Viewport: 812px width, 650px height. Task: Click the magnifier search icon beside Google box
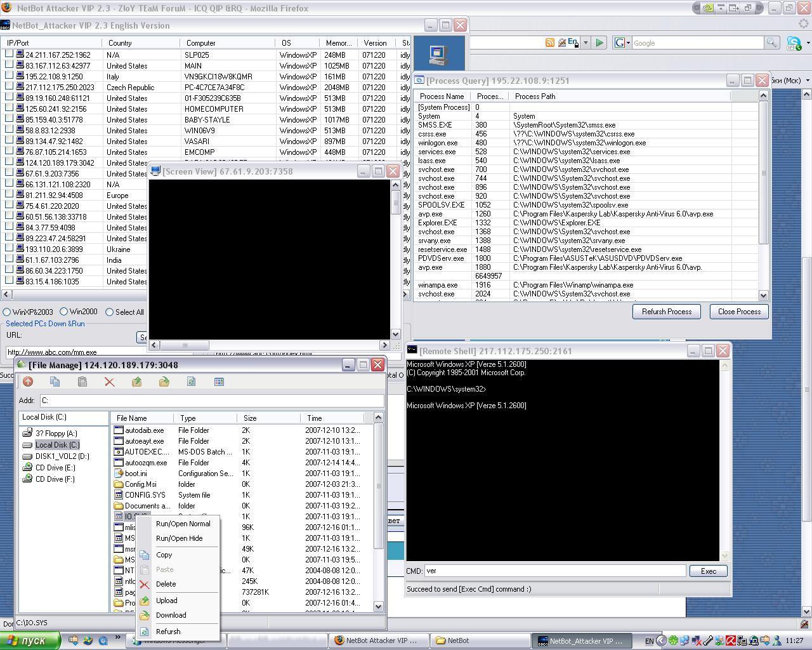tap(771, 43)
